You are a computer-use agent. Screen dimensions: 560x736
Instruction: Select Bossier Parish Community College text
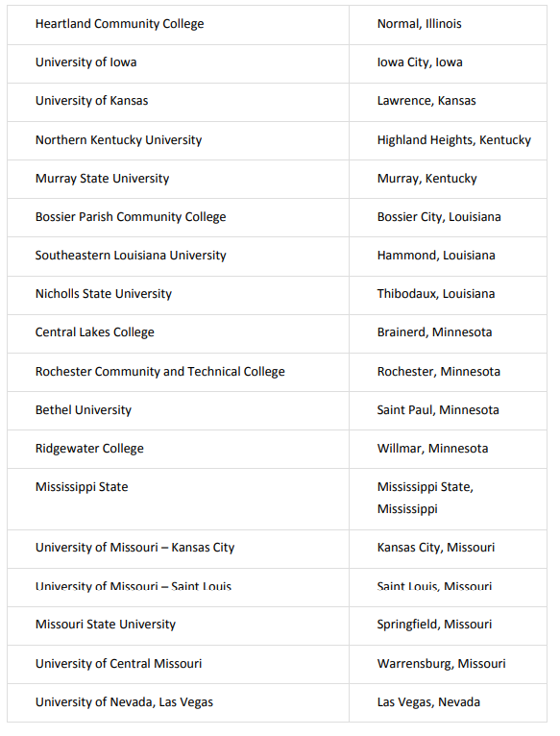(131, 217)
